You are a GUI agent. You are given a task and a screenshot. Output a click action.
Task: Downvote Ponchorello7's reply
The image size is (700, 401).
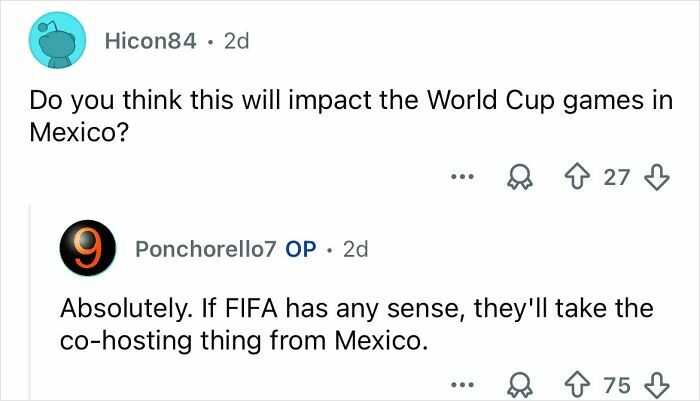click(x=656, y=384)
